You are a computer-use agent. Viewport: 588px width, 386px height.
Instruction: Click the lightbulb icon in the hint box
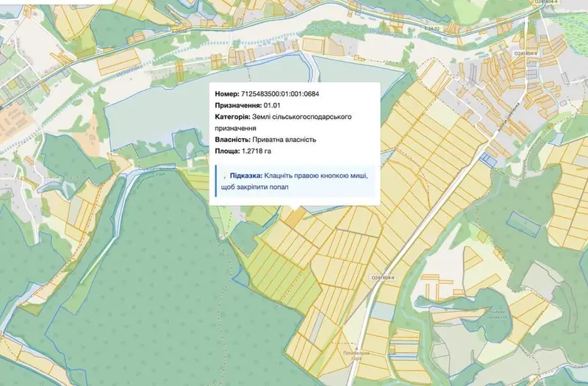click(x=224, y=176)
